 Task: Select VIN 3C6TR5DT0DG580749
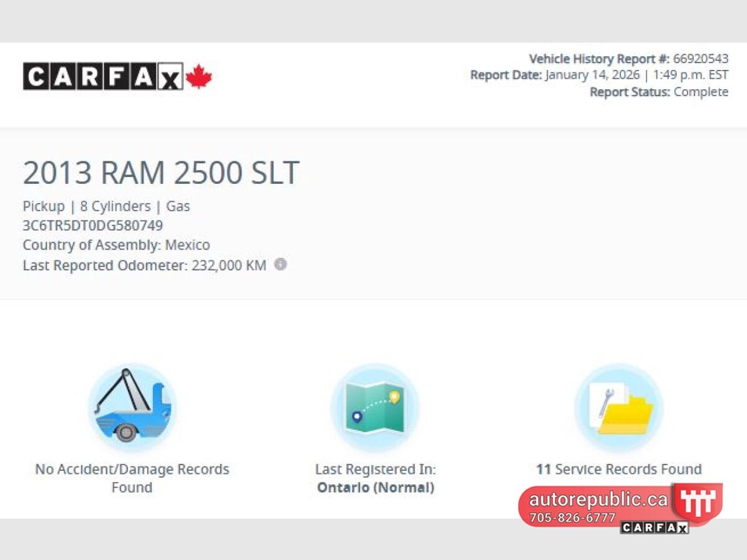(x=93, y=226)
